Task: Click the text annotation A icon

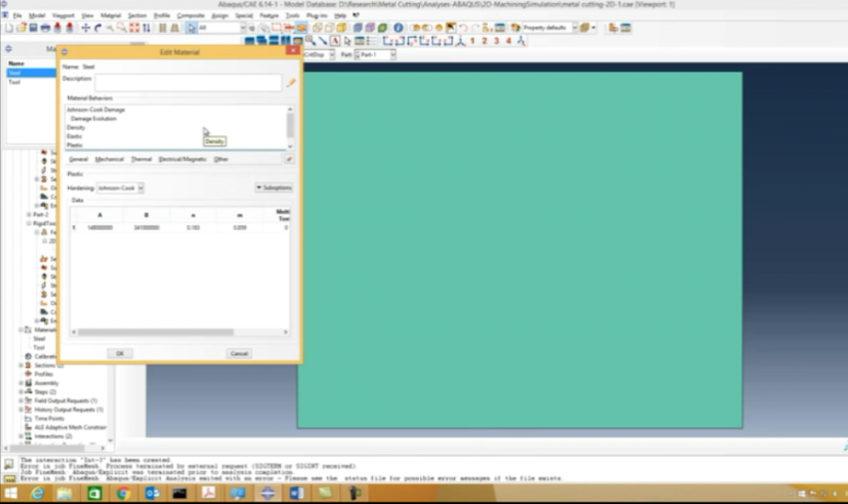Action: tap(334, 41)
